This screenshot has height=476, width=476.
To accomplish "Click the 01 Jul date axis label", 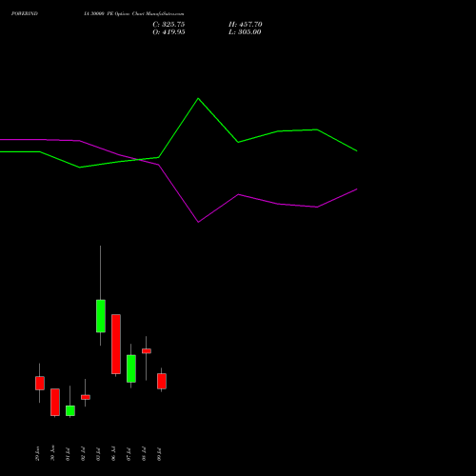I will pyautogui.click(x=68, y=454).
